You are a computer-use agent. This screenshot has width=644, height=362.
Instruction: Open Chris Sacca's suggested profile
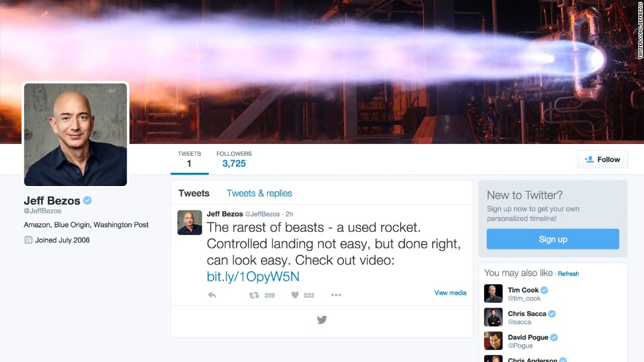coord(527,317)
